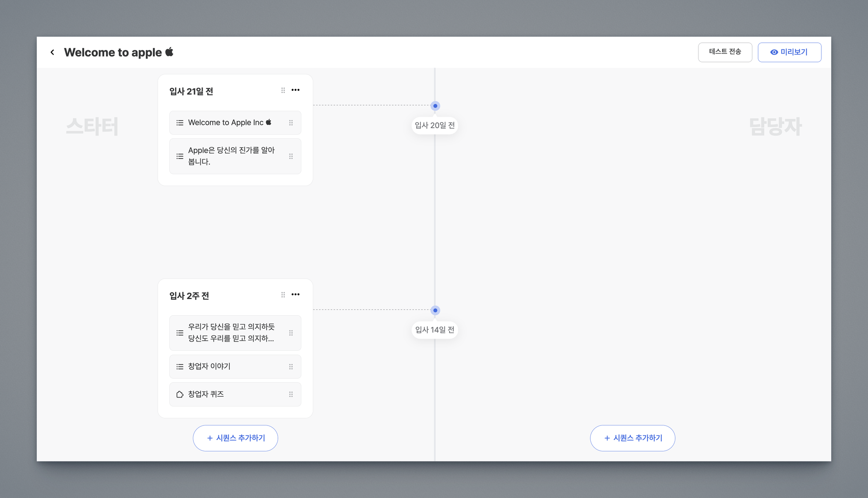The image size is (868, 498).
Task: Select the 입사 20일 전 timeline dot
Action: point(435,106)
